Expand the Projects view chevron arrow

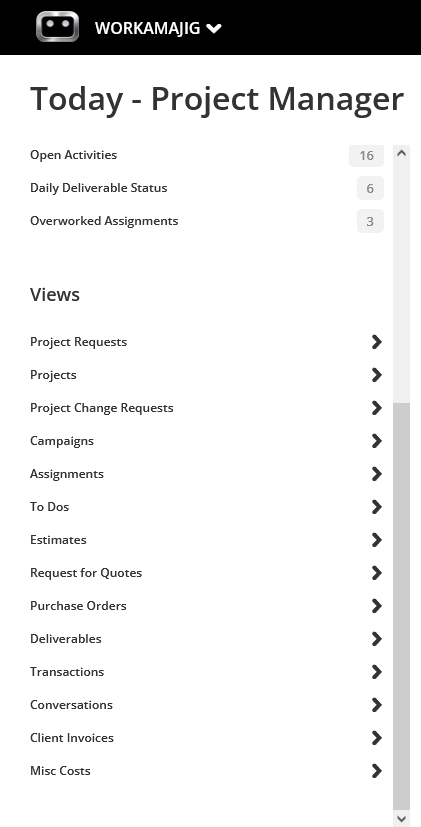coord(376,375)
